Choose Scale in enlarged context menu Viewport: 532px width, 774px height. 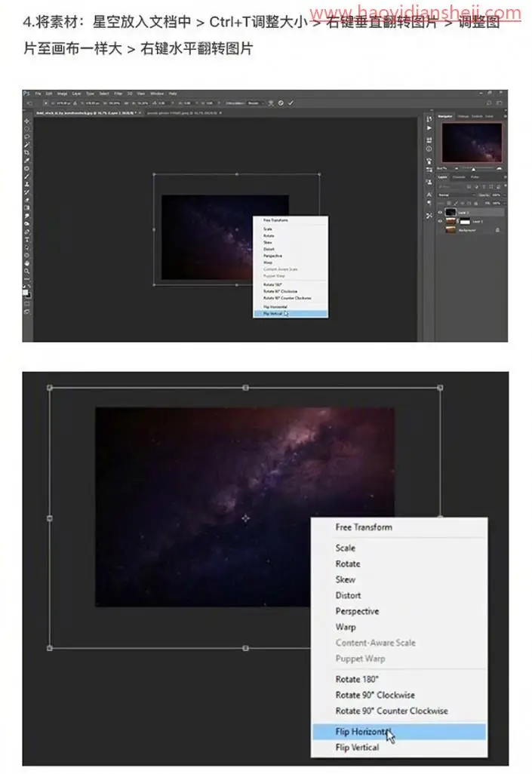tap(399, 548)
